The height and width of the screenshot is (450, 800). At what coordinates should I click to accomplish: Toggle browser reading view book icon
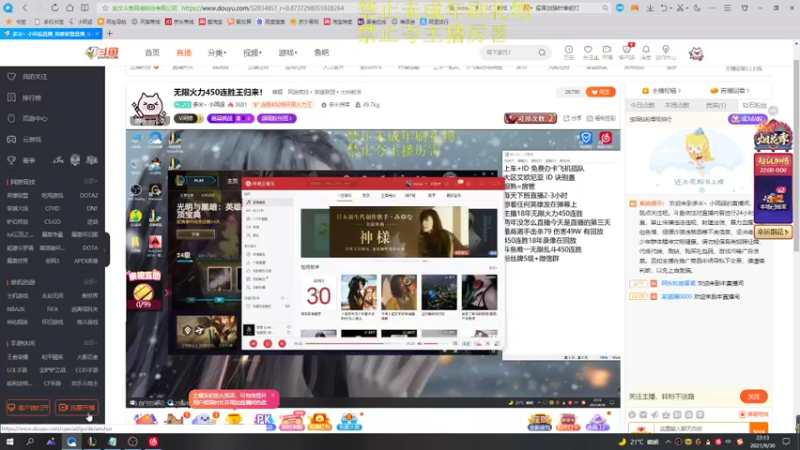(x=85, y=8)
